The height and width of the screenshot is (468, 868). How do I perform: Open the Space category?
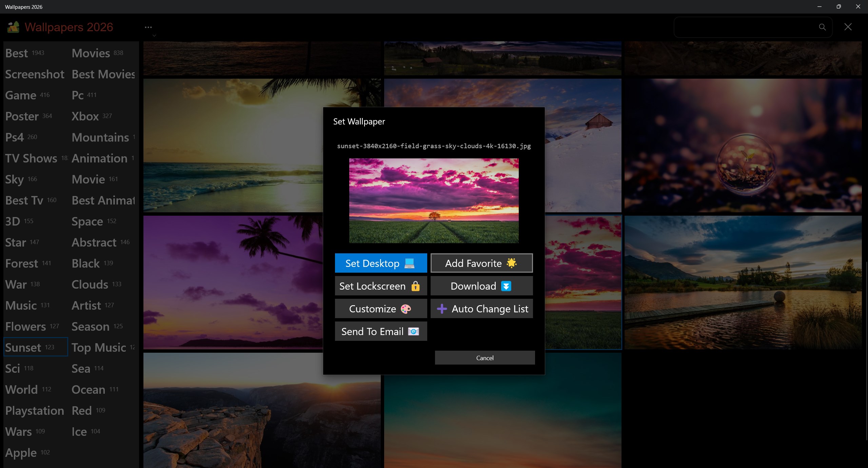94,221
